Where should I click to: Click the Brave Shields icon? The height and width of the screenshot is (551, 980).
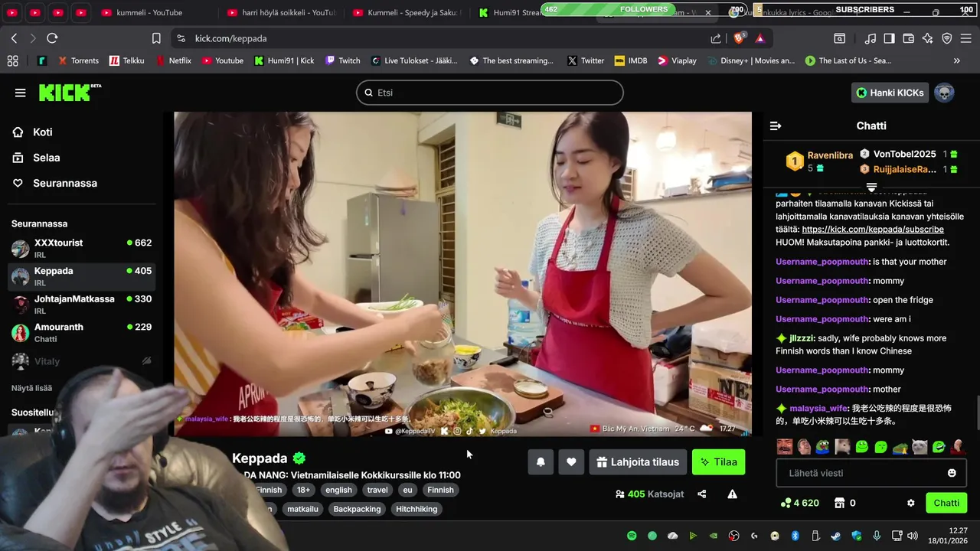(x=740, y=38)
